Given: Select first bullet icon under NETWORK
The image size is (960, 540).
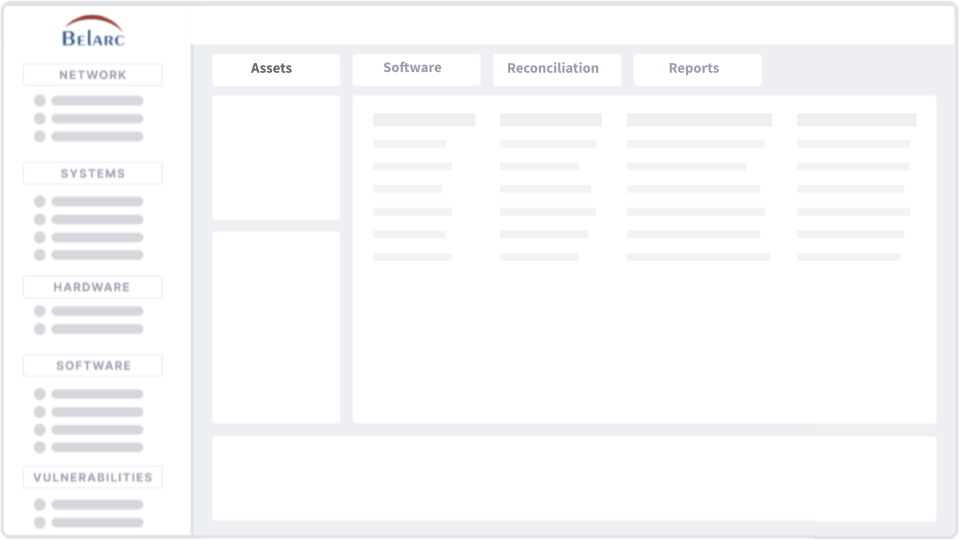Looking at the screenshot, I should 40,101.
